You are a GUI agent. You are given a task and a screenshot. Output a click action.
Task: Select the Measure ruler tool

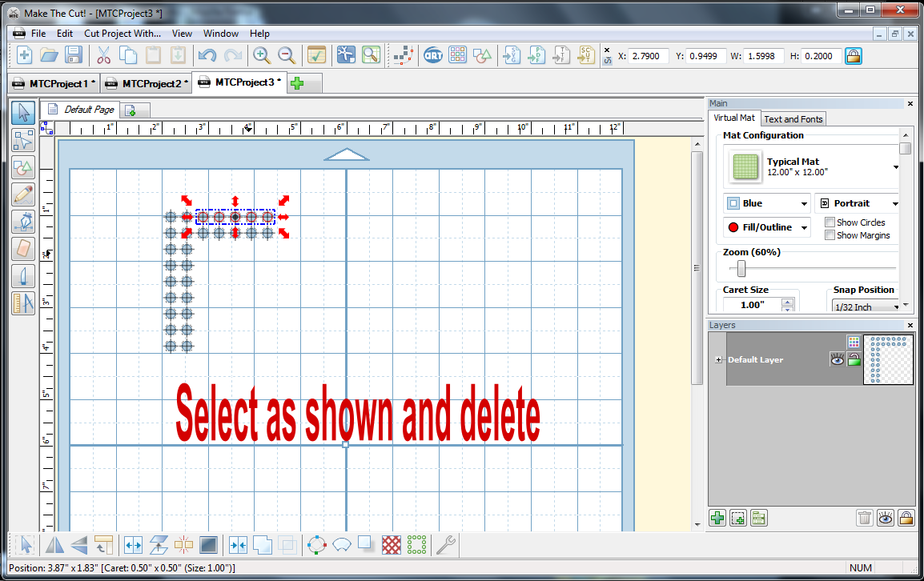(23, 303)
